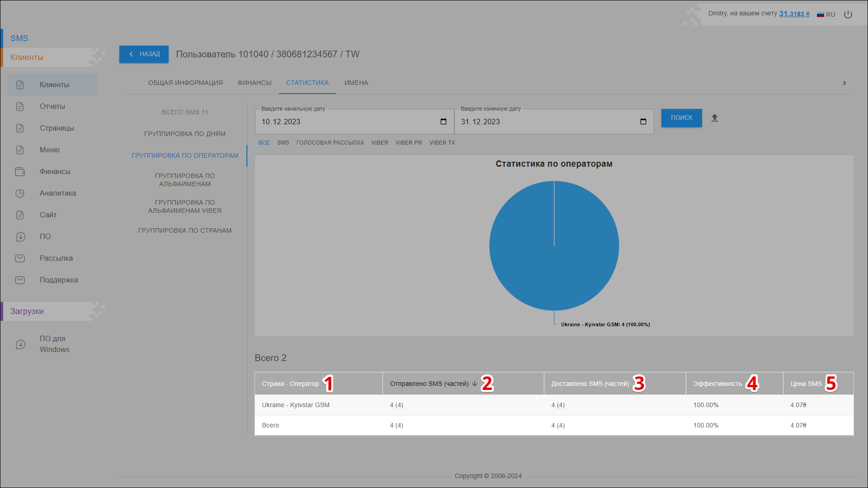Click the ПО download icon in sidebar
868x488 pixels.
point(20,237)
